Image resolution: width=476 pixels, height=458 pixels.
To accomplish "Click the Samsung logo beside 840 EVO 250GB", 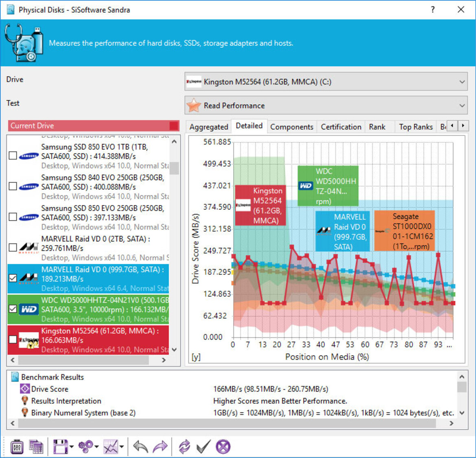I will pos(28,186).
